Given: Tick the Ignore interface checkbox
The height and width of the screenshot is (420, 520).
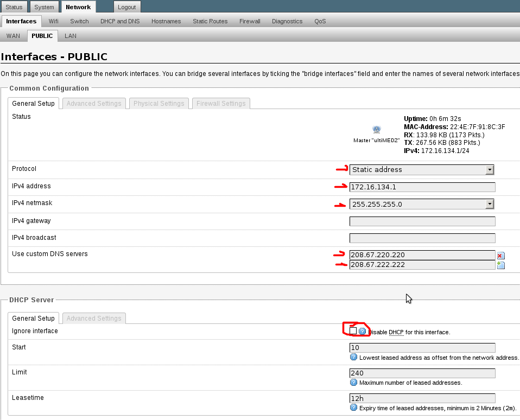Looking at the screenshot, I should coord(353,331).
